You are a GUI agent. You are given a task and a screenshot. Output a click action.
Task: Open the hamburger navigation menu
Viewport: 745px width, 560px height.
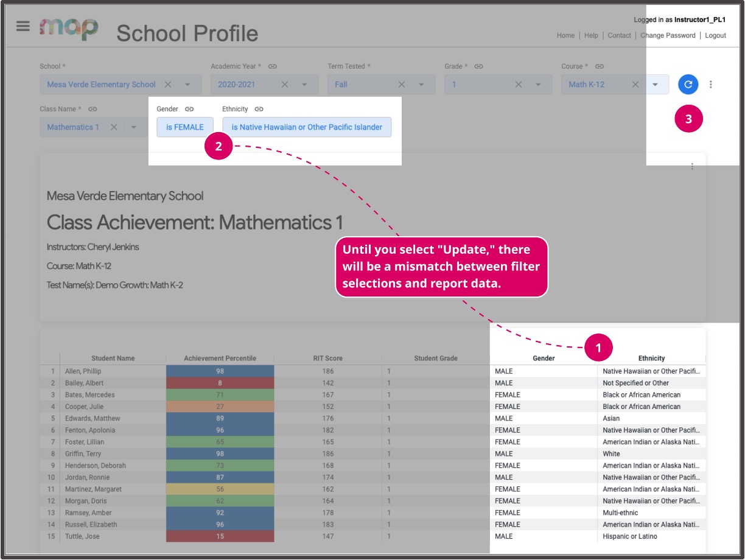22,25
